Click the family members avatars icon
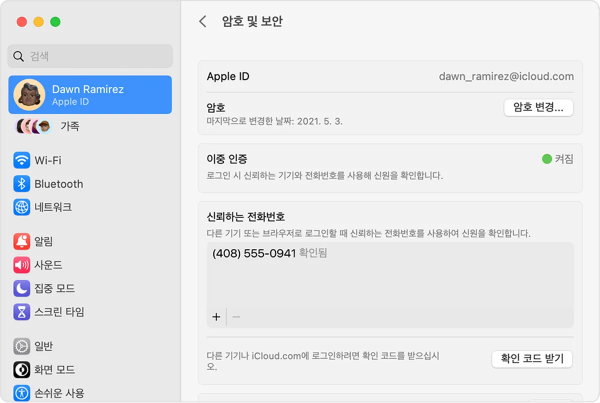The height and width of the screenshot is (403, 600). 34,126
